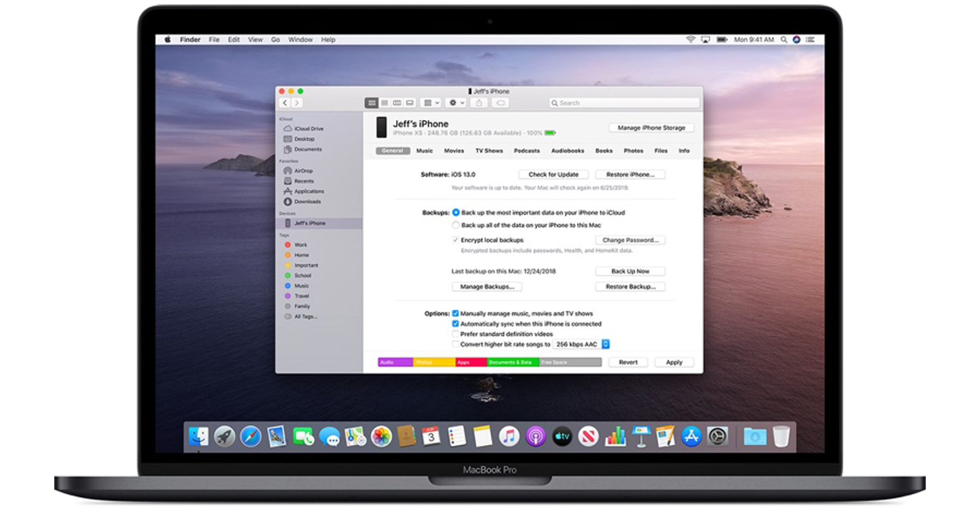Select back up to iCloud option
The width and height of the screenshot is (980, 512).
pos(456,213)
